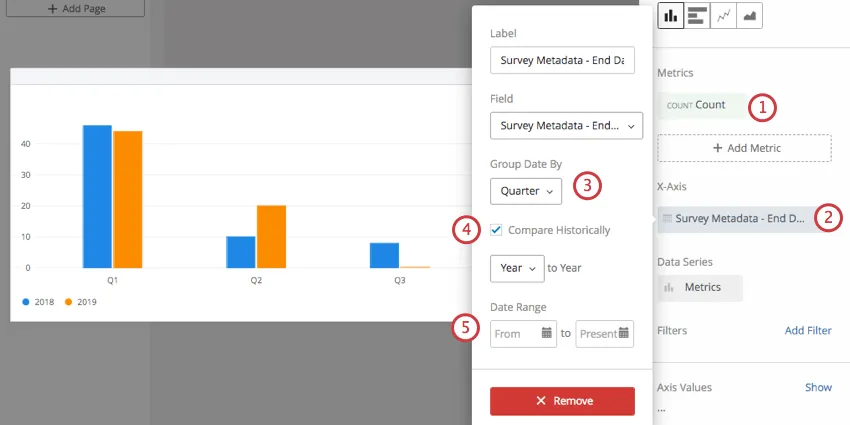Click the Data Series Metrics bar icon
This screenshot has height=425, width=850.
pos(669,287)
